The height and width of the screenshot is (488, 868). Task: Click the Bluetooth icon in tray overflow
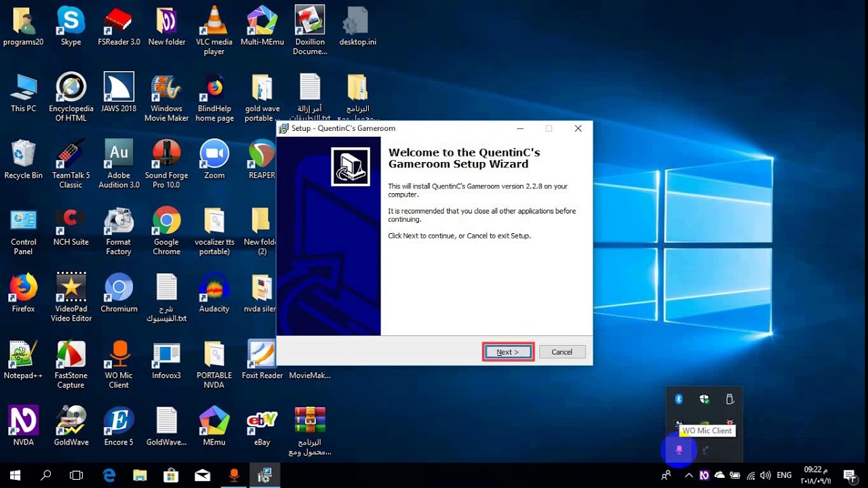(679, 399)
